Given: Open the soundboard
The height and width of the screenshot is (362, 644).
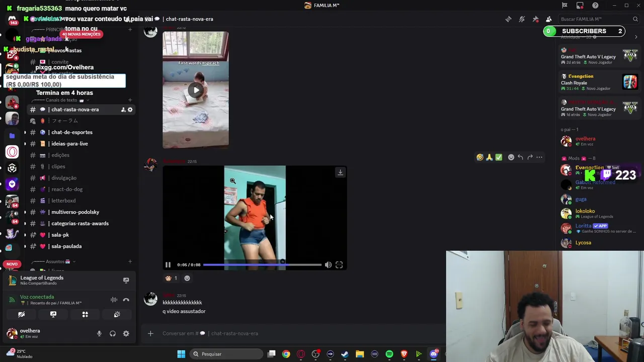Looking at the screenshot, I should pyautogui.click(x=117, y=314).
